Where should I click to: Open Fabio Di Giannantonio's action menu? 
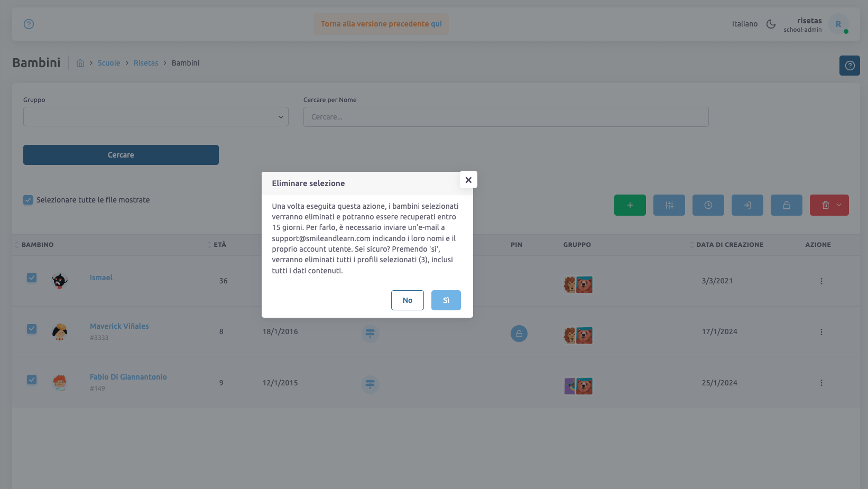click(821, 383)
